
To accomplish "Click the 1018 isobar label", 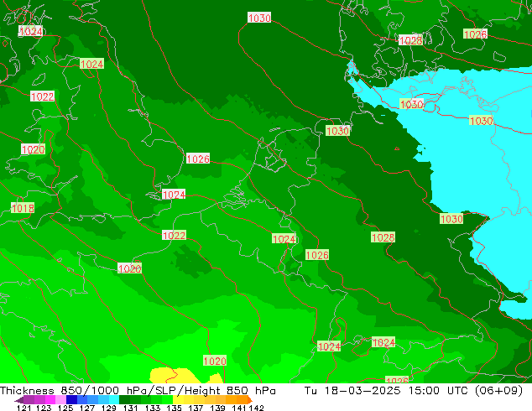I will (x=23, y=208).
